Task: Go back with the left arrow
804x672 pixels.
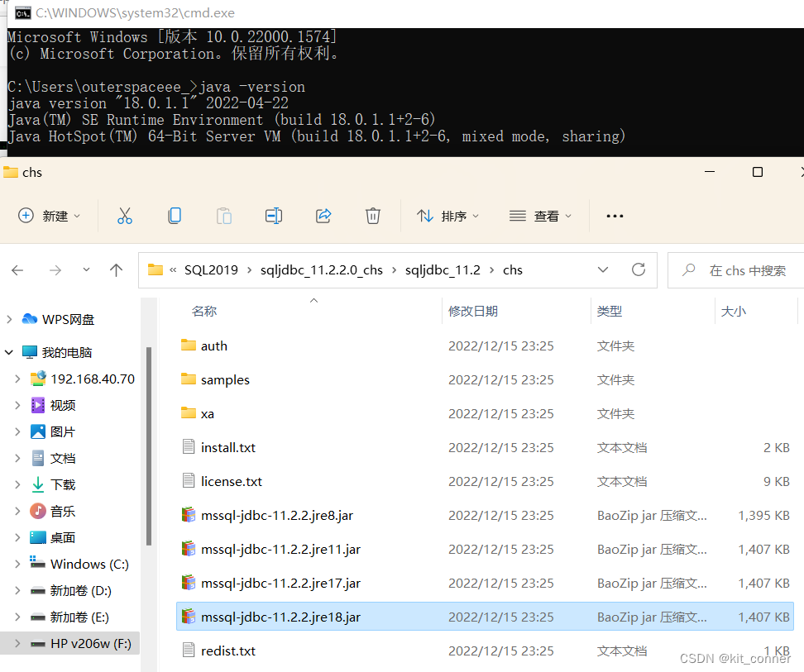Action: (17, 270)
